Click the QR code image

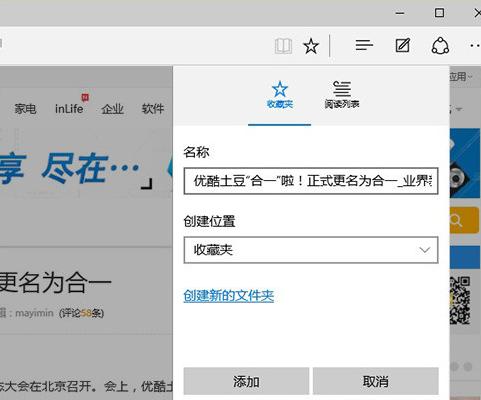[460, 300]
